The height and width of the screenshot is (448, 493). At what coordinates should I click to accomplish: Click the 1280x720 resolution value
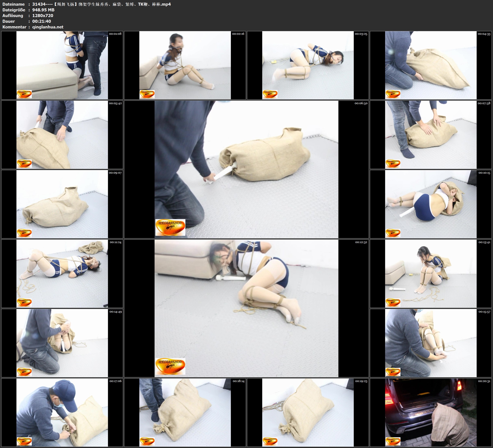coord(42,16)
